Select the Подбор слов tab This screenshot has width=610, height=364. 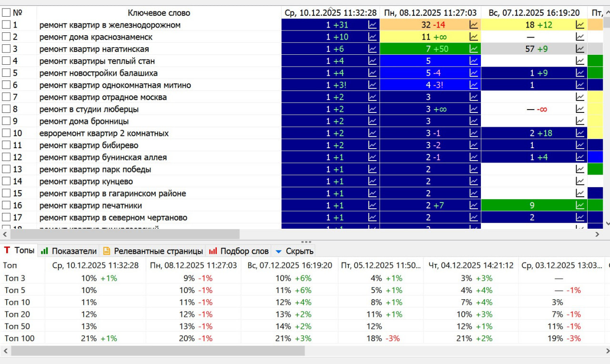pyautogui.click(x=239, y=251)
